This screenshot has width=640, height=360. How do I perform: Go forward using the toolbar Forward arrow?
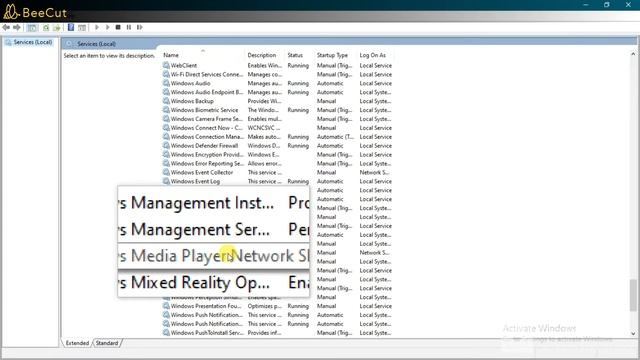point(17,27)
